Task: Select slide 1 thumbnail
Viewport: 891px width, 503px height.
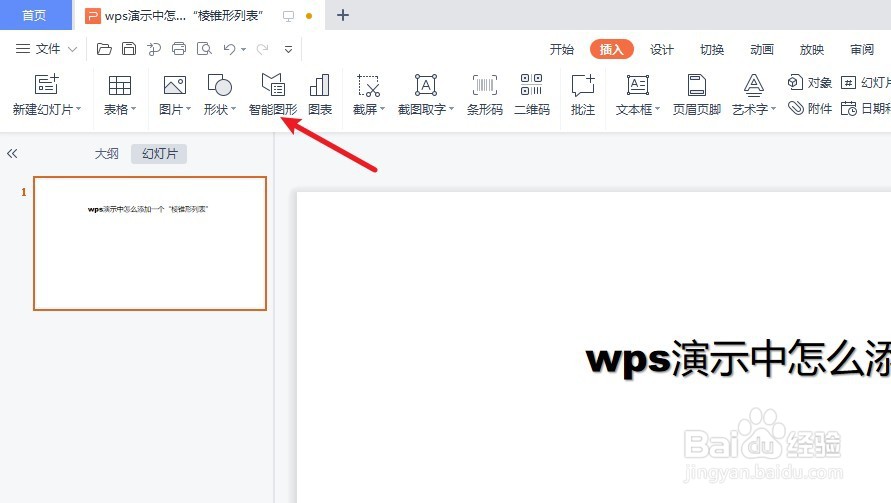Action: click(x=150, y=243)
